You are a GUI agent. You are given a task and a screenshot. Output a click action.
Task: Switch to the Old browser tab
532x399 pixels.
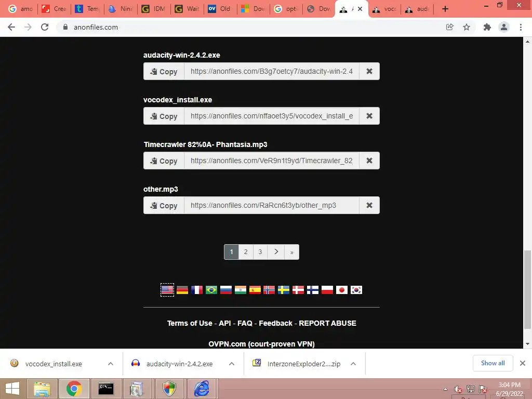tap(220, 9)
